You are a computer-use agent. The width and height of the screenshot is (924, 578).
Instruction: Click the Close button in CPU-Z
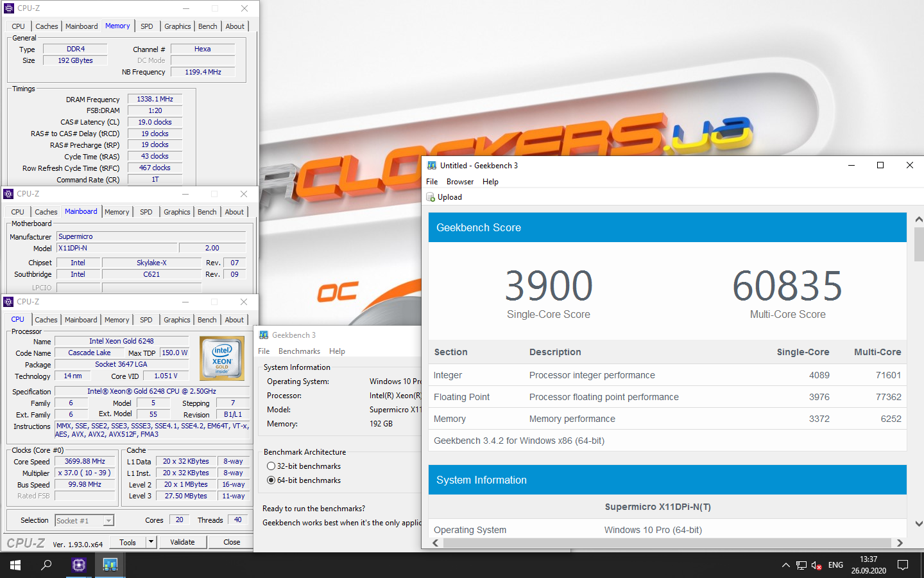(x=232, y=542)
